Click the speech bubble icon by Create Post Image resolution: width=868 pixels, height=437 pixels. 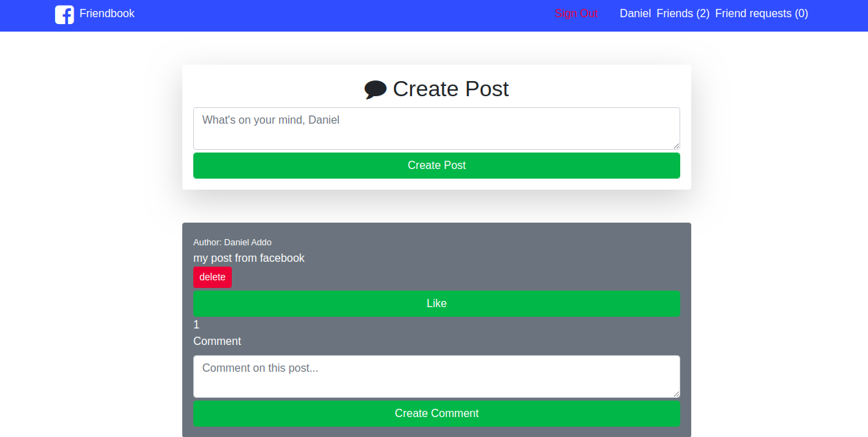[376, 89]
